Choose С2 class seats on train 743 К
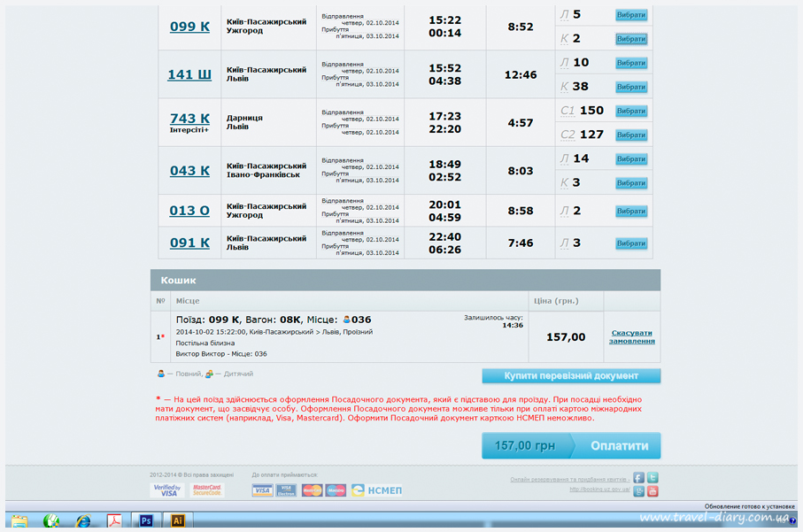The width and height of the screenshot is (803, 532). (630, 135)
